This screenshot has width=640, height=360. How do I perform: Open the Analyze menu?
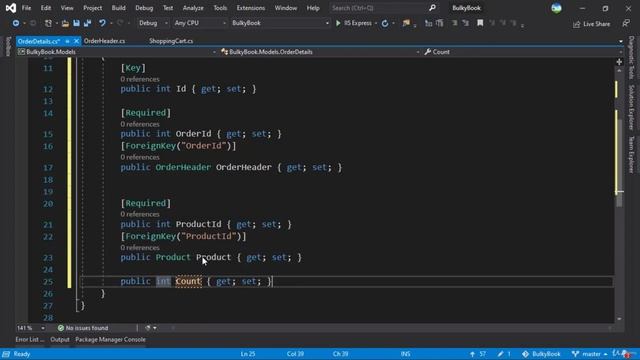(x=193, y=8)
